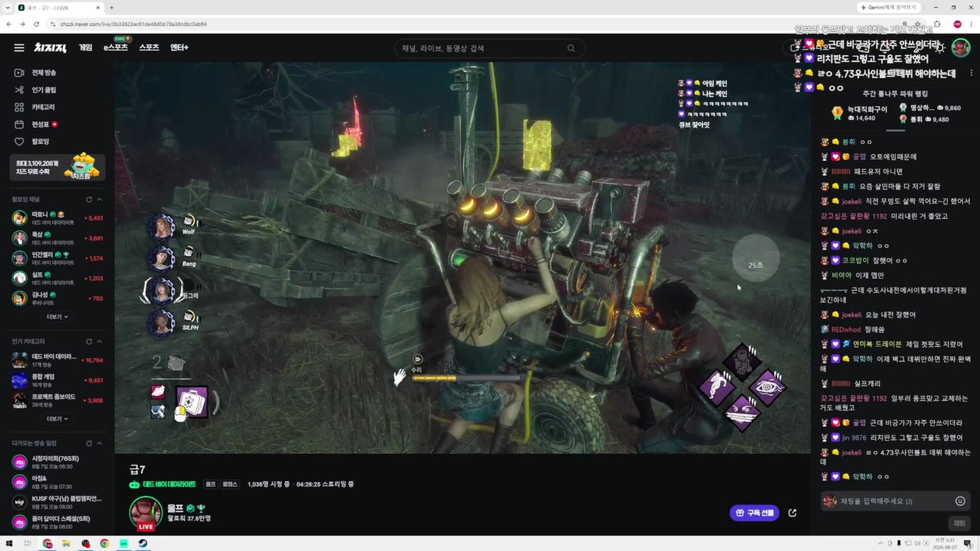
Task: Show hidden system tray icons
Action: 880,543
